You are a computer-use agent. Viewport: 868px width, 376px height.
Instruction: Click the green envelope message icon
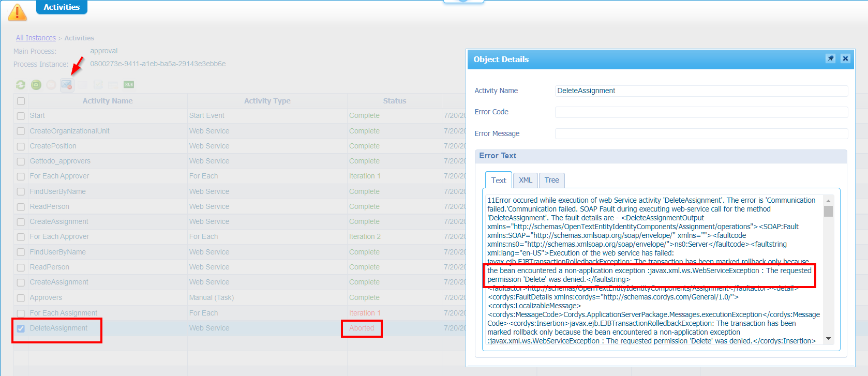(x=36, y=85)
